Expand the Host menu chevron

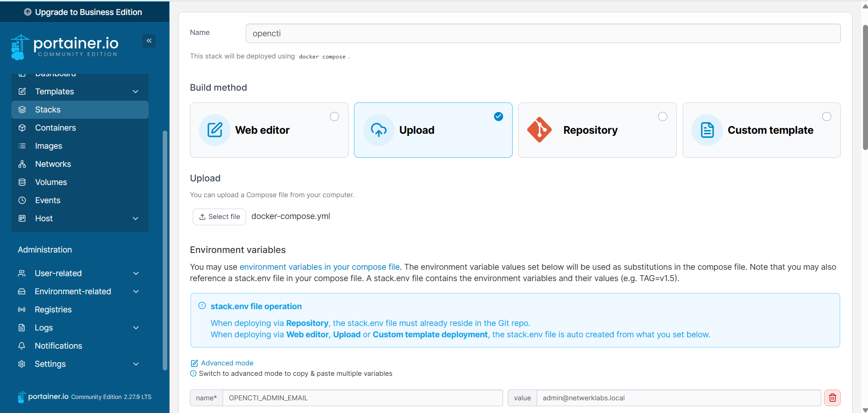point(136,219)
